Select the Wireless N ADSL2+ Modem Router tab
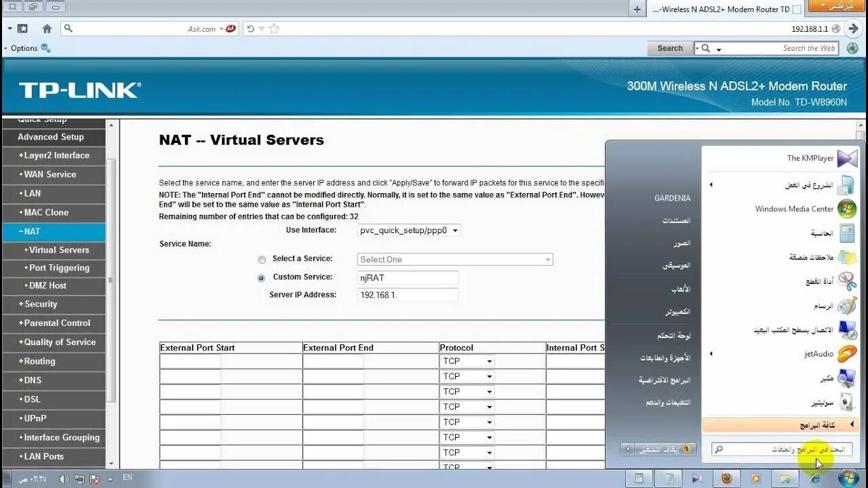Screen dimensions: 868x488 [x=727, y=9]
